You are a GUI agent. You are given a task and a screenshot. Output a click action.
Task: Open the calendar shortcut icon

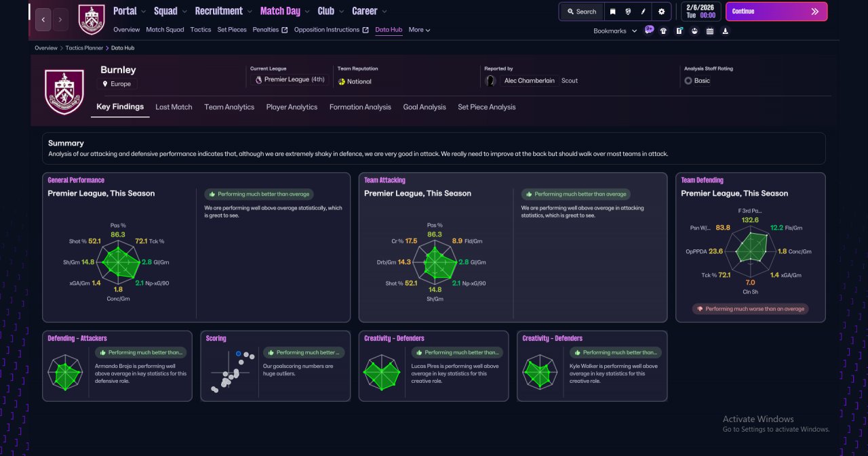coord(710,30)
